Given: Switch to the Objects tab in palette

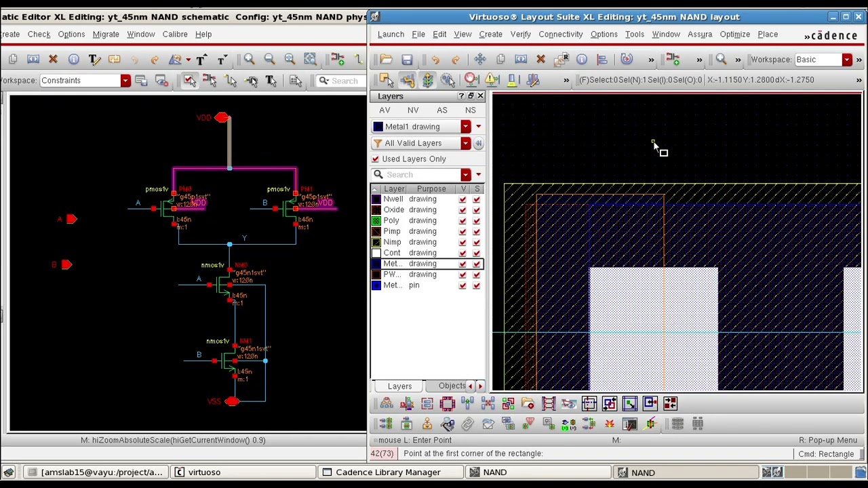Looking at the screenshot, I should [x=452, y=386].
